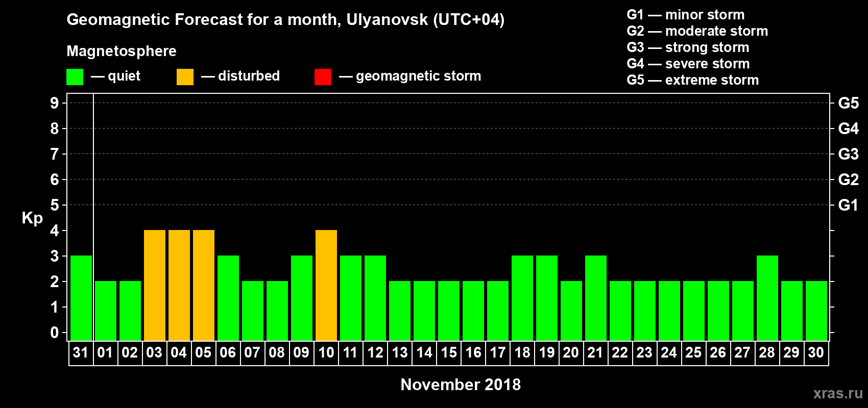
Task: Click the 'G3 — strong storm' legend text
Action: point(688,47)
